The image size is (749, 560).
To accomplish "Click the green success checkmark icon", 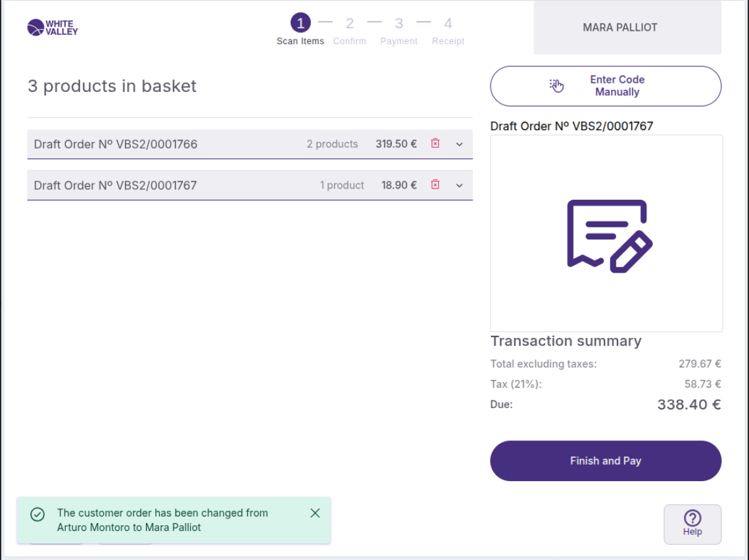I will tap(37, 514).
